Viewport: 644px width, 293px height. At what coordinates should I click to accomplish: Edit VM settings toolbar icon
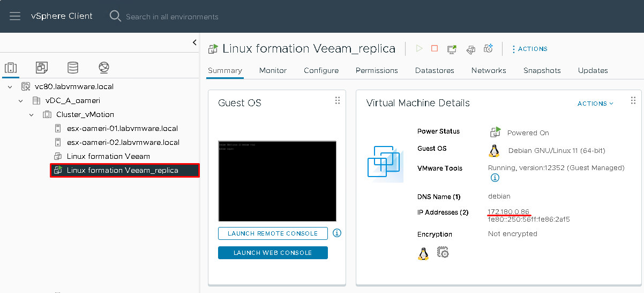pyautogui.click(x=470, y=49)
